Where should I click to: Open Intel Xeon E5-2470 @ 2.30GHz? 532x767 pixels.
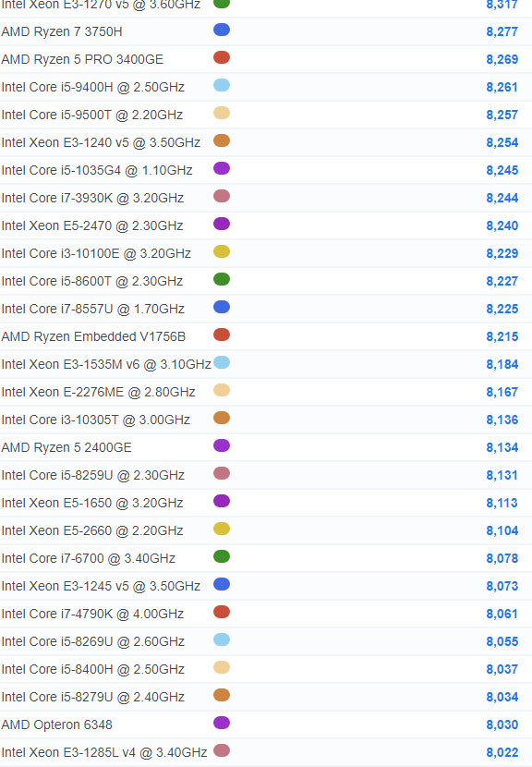(x=92, y=225)
